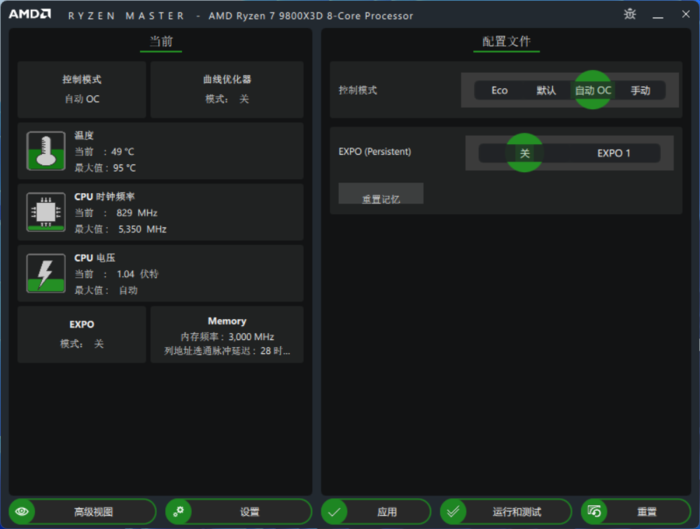Click the 列地址选通脉冲延迟 text line
The height and width of the screenshot is (529, 700).
[x=227, y=351]
